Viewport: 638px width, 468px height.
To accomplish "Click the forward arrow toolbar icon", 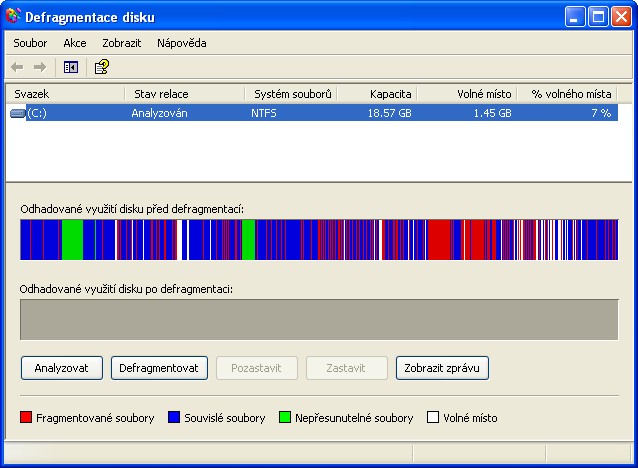I will pos(40,67).
